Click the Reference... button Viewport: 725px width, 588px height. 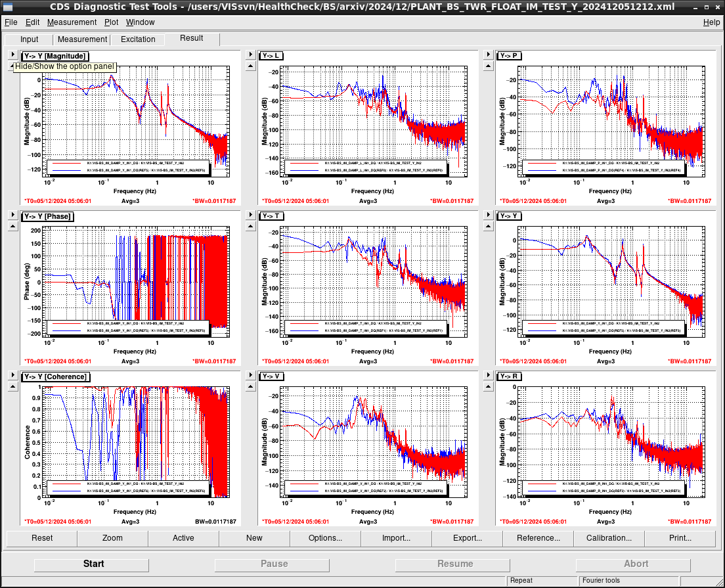coord(538,538)
